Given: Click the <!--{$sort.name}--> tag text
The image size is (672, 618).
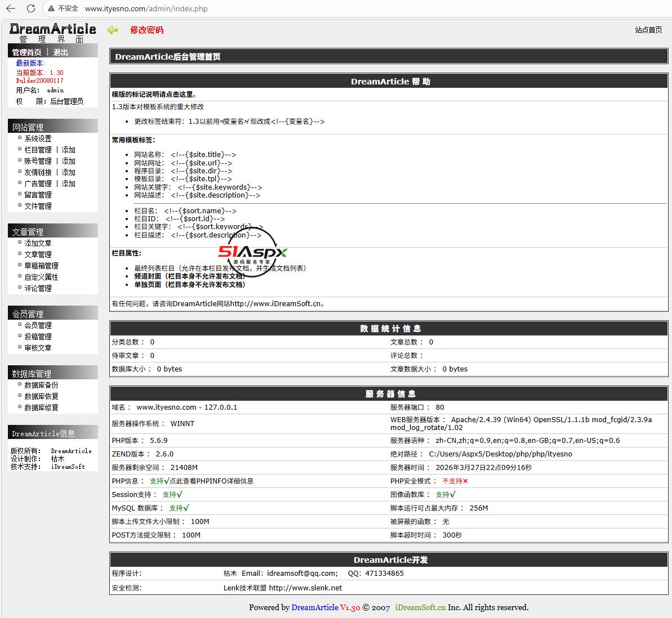Looking at the screenshot, I should [200, 211].
